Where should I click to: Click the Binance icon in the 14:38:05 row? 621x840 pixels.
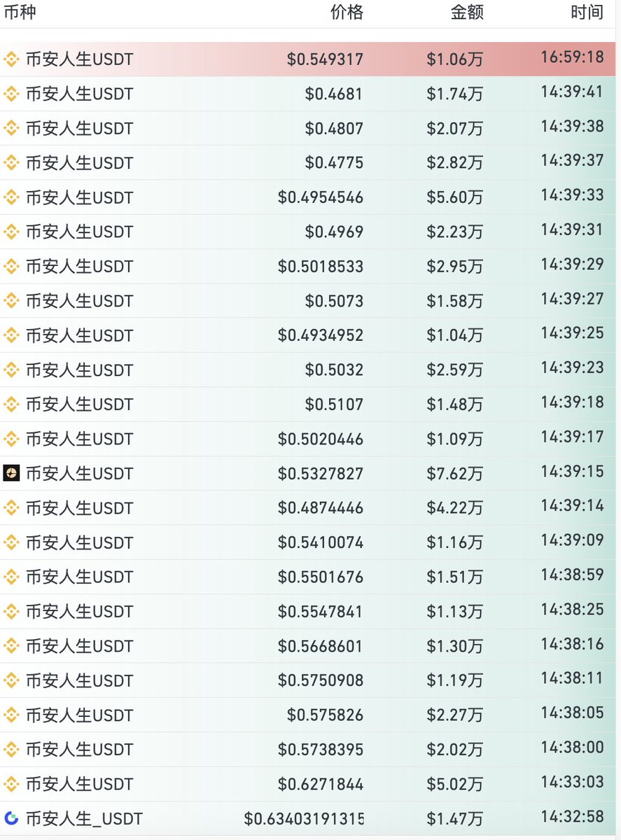click(x=11, y=715)
